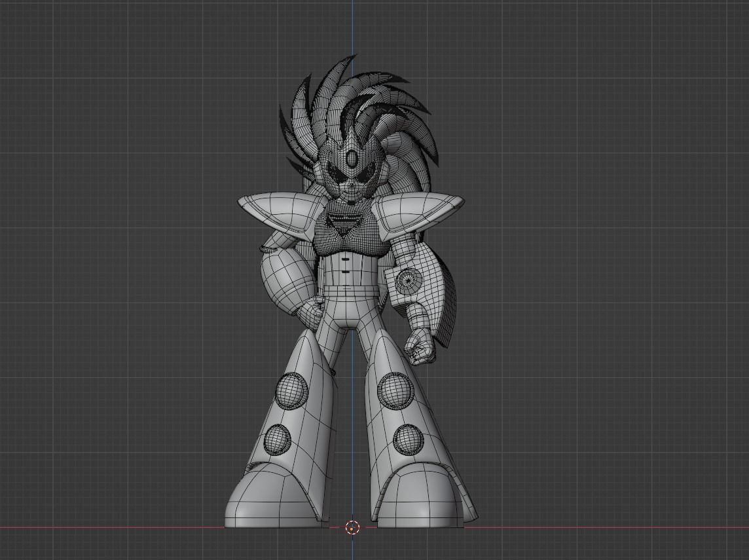
Task: Select the pelvis armor between the legs
Action: pyautogui.click(x=345, y=310)
